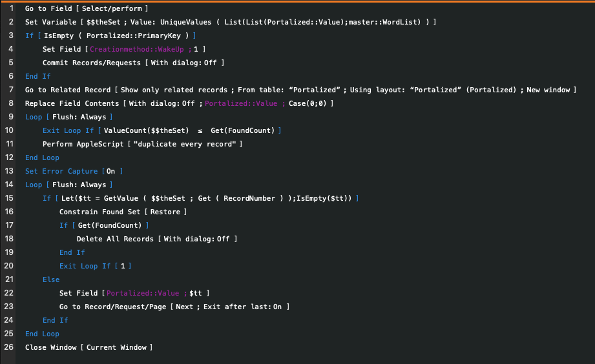The height and width of the screenshot is (364, 595).
Task: Select the Else line at row 21
Action: click(51, 279)
